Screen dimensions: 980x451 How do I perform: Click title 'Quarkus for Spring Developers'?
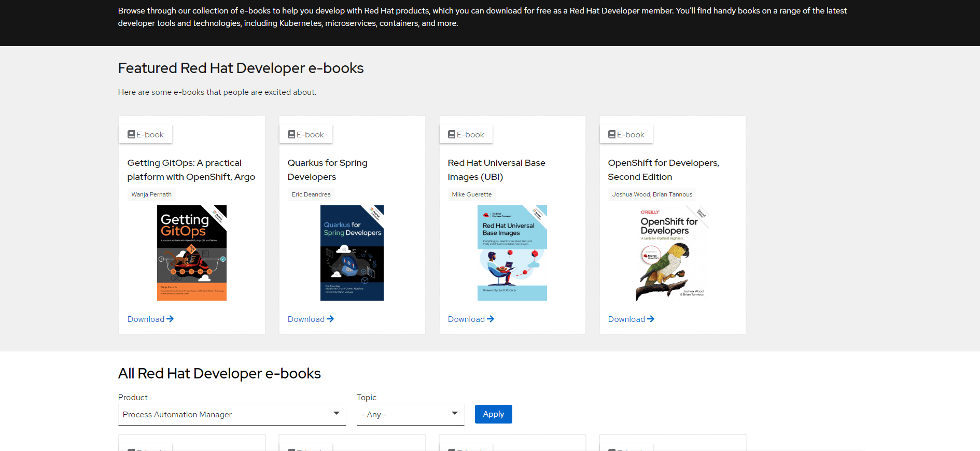coord(328,170)
